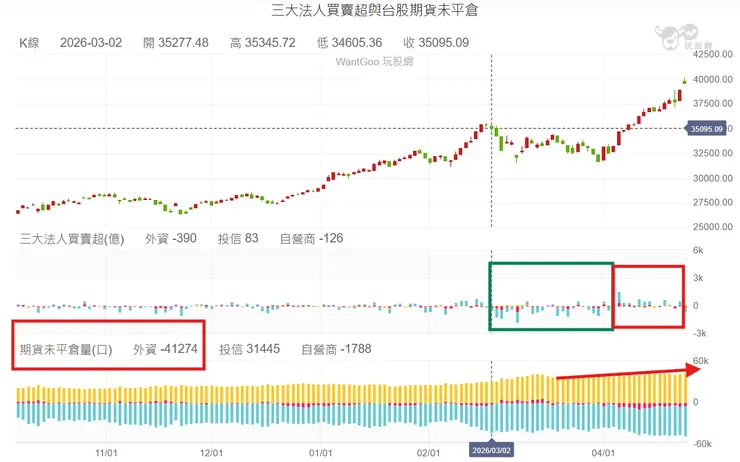
Task: Click the -3k label on net-buy axis
Action: (699, 334)
